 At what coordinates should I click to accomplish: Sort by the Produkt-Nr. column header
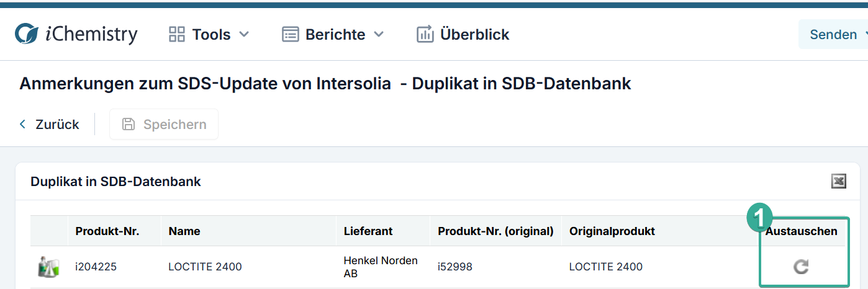click(x=107, y=231)
